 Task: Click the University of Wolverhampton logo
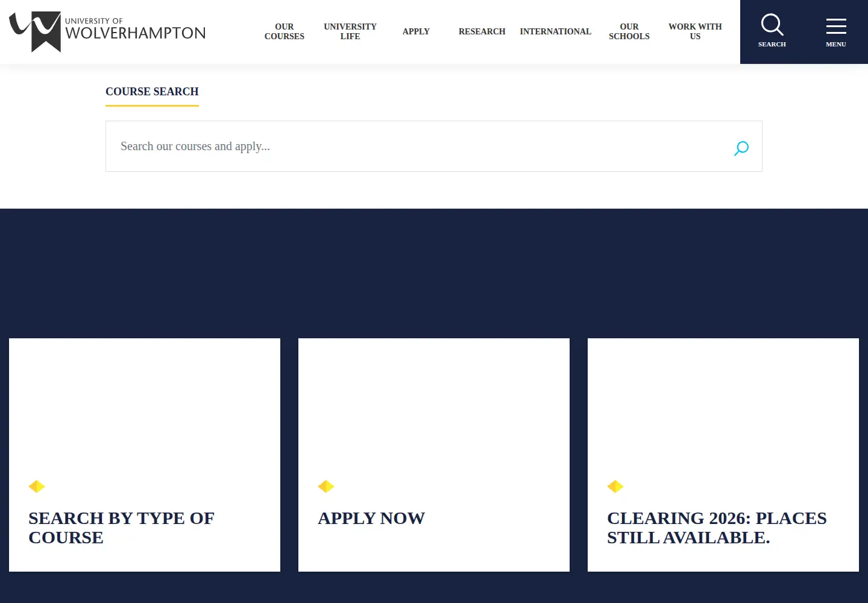click(107, 31)
